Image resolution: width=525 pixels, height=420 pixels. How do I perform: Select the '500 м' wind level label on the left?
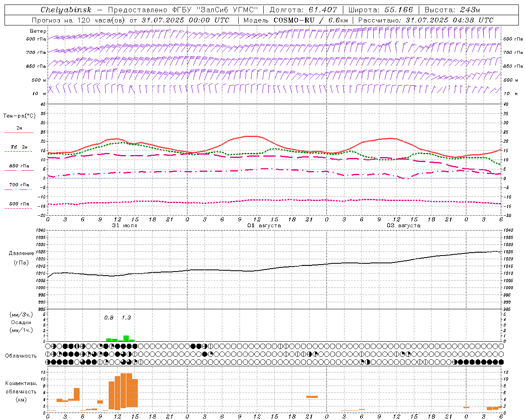point(39,80)
